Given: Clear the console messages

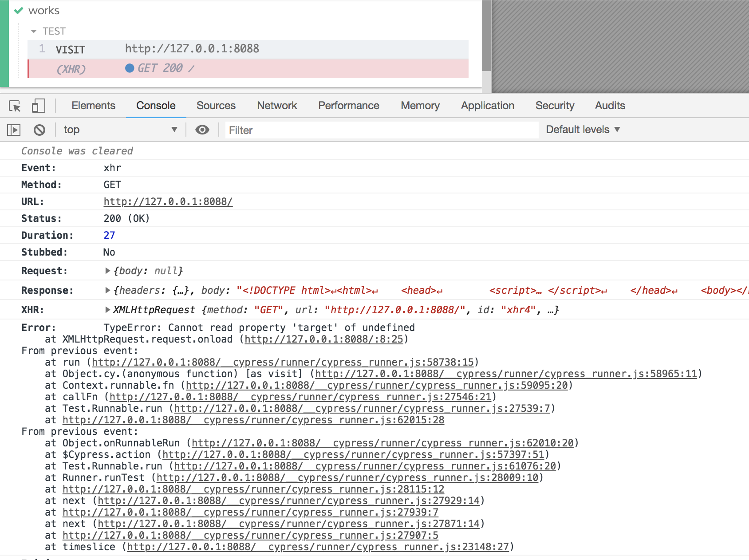Looking at the screenshot, I should coord(40,130).
